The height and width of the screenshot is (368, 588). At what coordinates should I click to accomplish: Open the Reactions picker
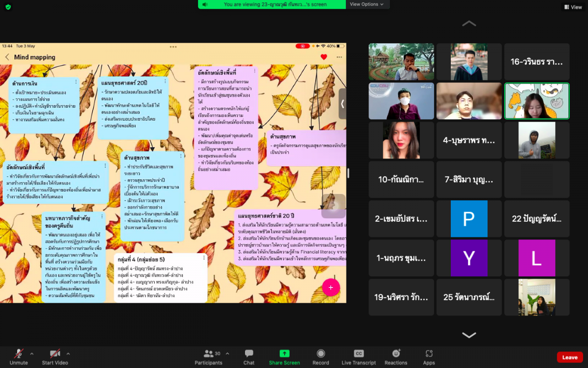[x=396, y=357]
